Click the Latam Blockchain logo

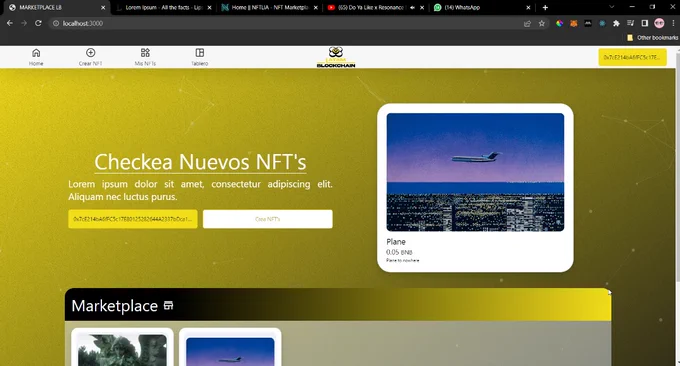point(336,57)
